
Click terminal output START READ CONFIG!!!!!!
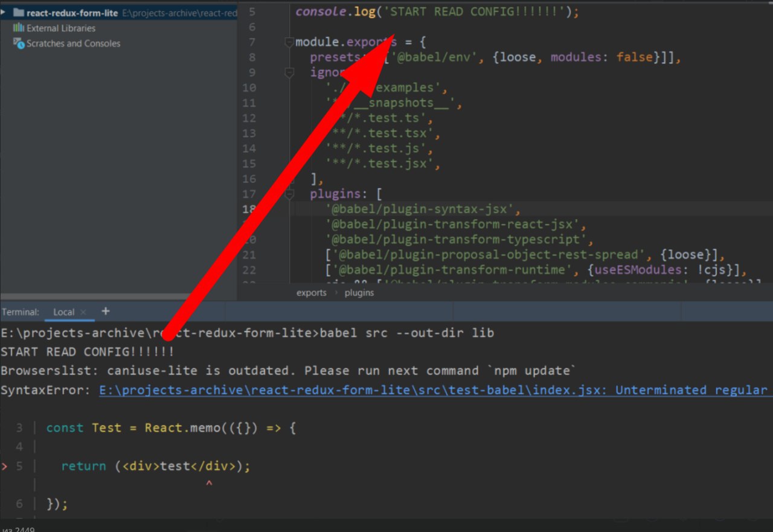click(x=88, y=351)
